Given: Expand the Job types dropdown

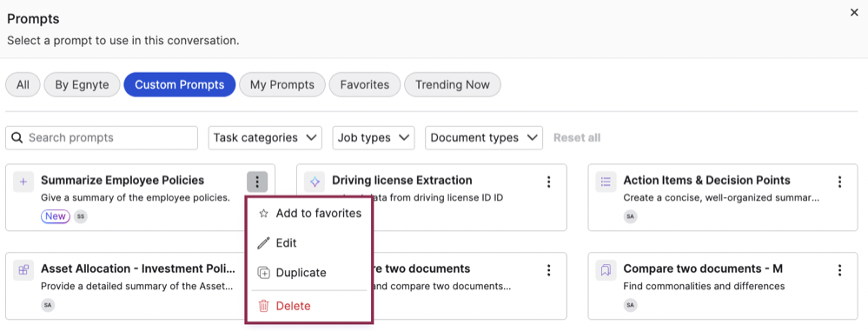Looking at the screenshot, I should [x=373, y=138].
